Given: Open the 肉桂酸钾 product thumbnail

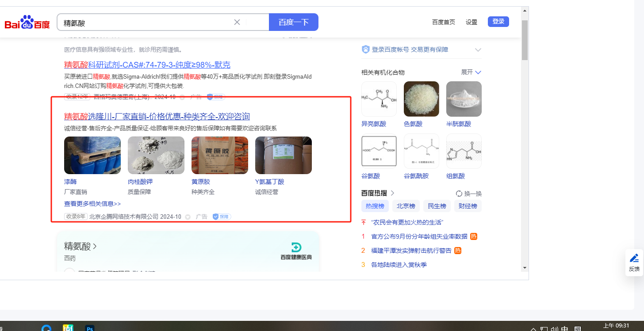Looking at the screenshot, I should coord(156,155).
